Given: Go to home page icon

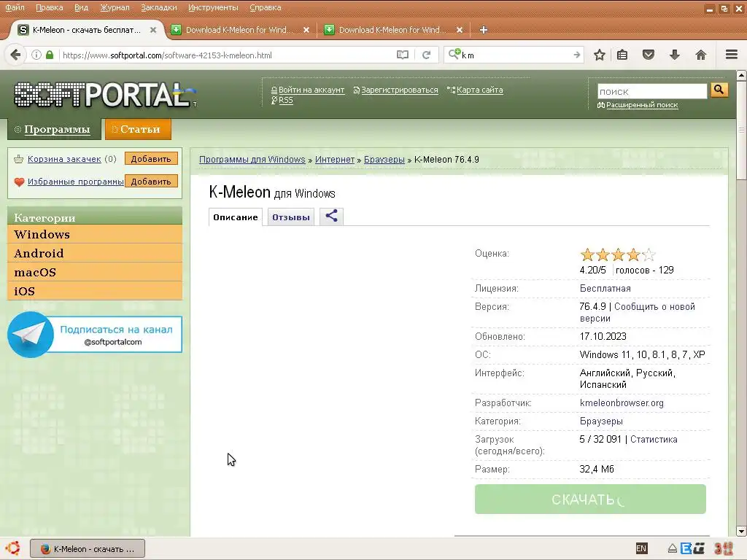Looking at the screenshot, I should (700, 55).
